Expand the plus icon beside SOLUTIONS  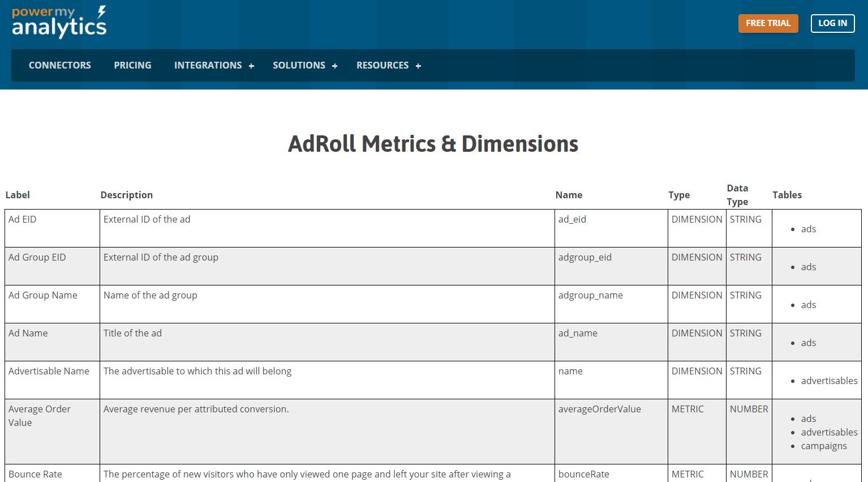coord(334,66)
